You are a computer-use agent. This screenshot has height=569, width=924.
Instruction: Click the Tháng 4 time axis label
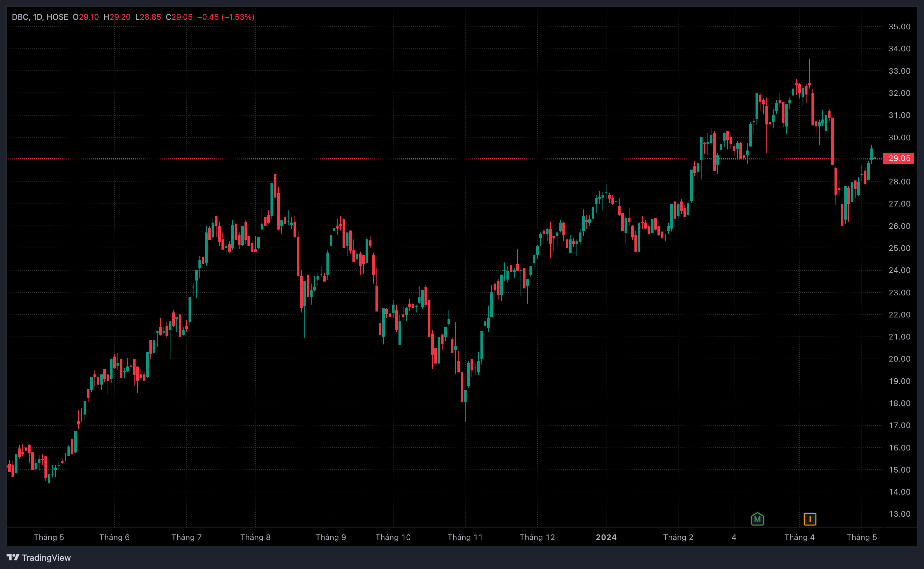point(800,537)
